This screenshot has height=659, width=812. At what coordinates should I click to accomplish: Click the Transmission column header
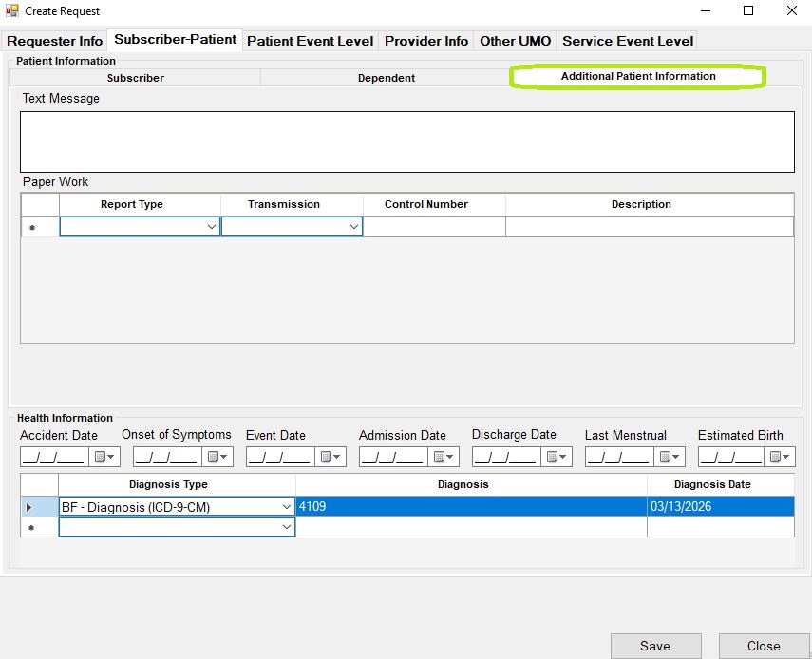pyautogui.click(x=293, y=204)
